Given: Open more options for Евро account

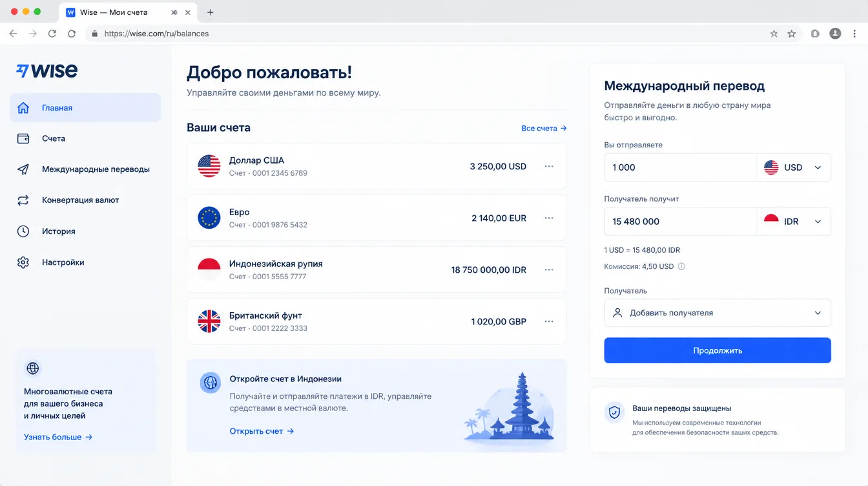Looking at the screenshot, I should 549,218.
